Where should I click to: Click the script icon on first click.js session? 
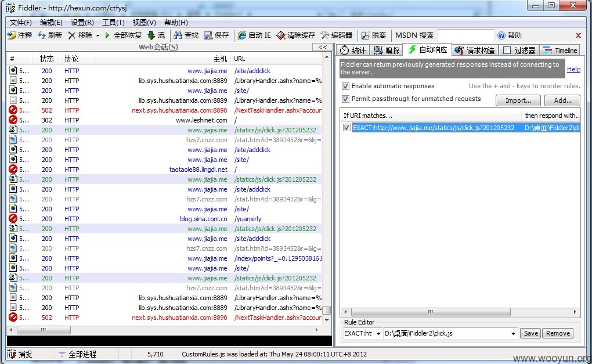click(13, 130)
